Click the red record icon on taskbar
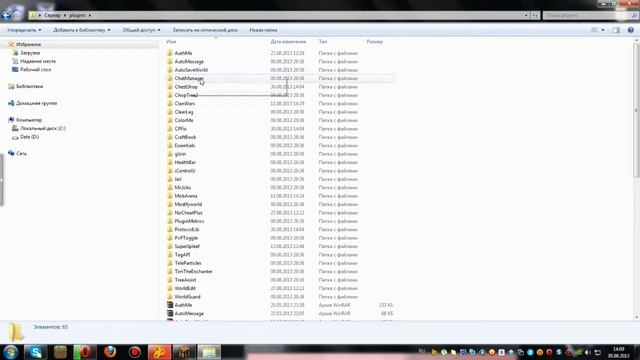This screenshot has width=640, height=360. [x=135, y=352]
